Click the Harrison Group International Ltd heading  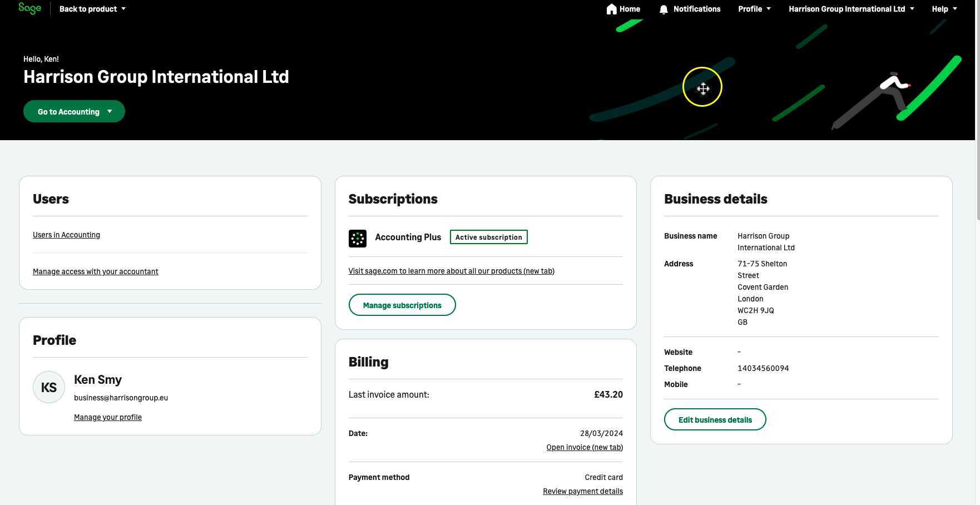pyautogui.click(x=156, y=77)
